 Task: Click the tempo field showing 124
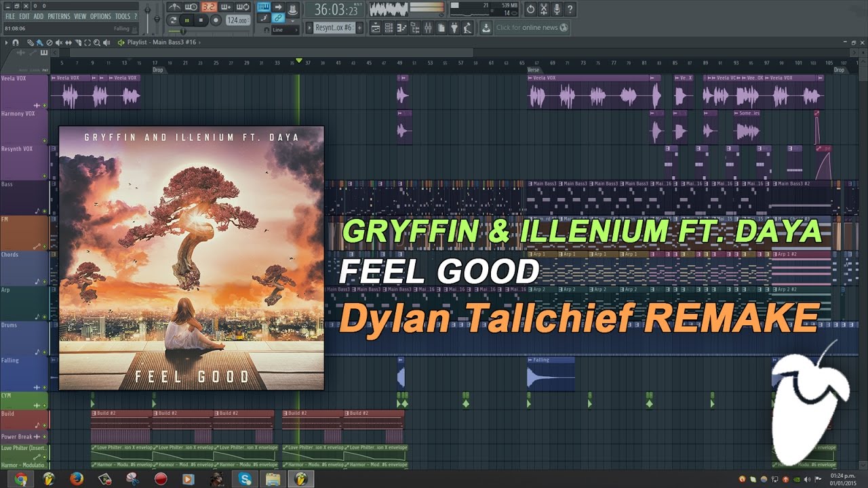pos(238,20)
